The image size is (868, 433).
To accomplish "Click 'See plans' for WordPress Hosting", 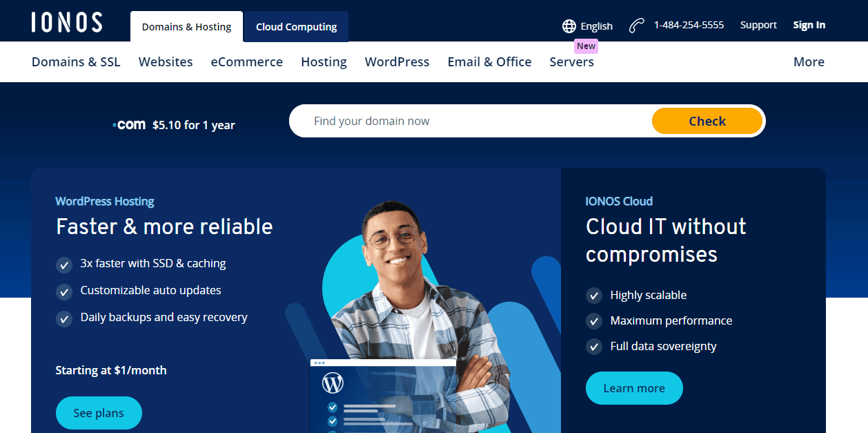I will click(x=99, y=412).
